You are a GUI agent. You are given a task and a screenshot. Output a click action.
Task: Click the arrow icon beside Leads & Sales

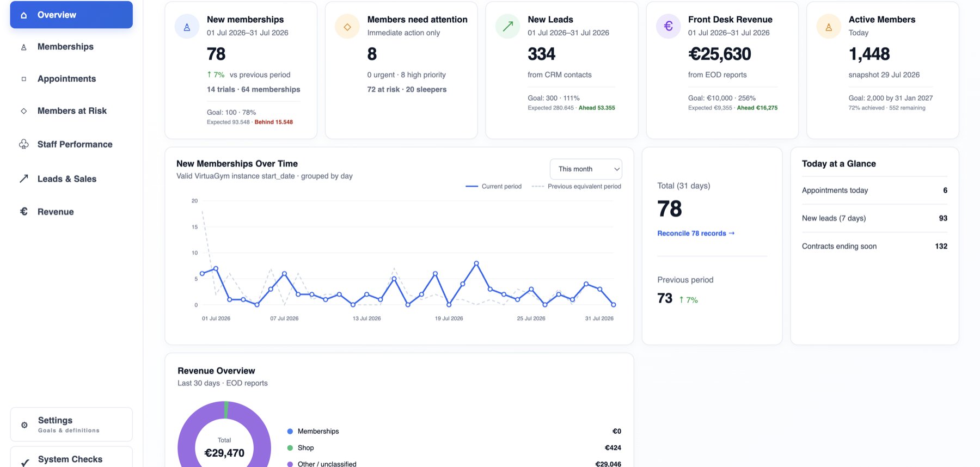[24, 179]
